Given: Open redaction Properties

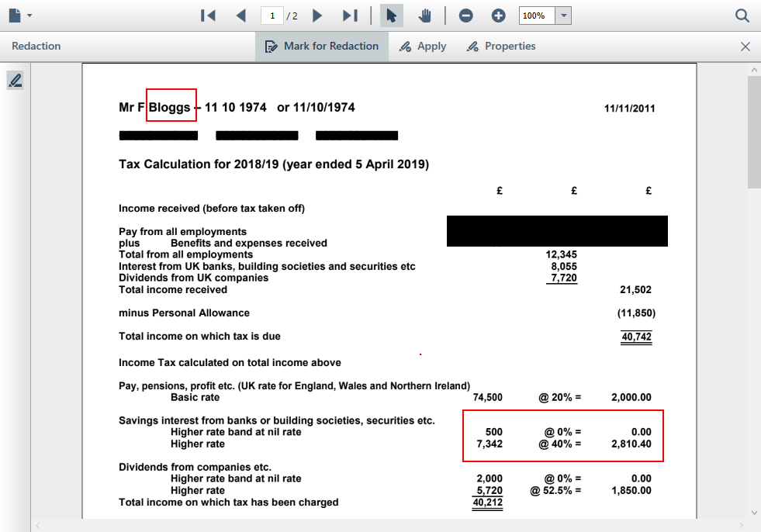Looking at the screenshot, I should pos(501,47).
